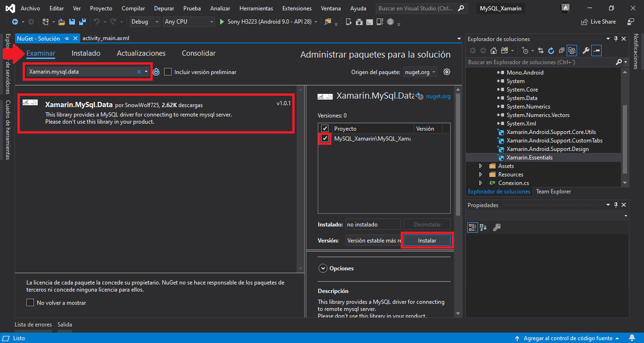Open the Proyecto menu
This screenshot has width=644, height=343.
[101, 8]
